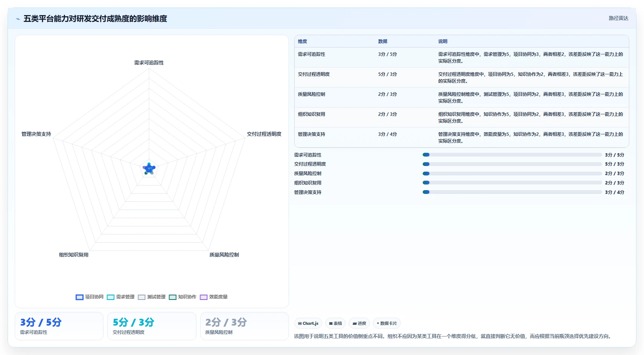Open the 3分 / 5分 需求可追踪性 card
The width and height of the screenshot is (644, 355).
(x=59, y=326)
